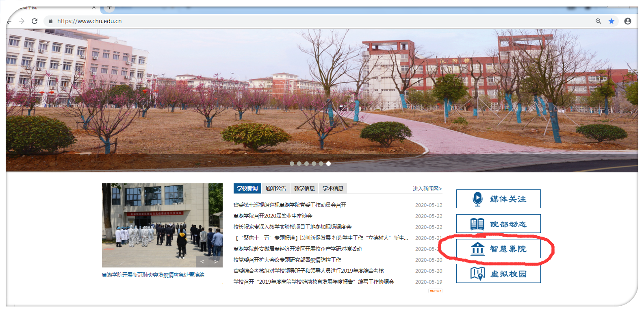This screenshot has width=644, height=313.
Task: Click the browser reload icon
Action: click(x=35, y=21)
